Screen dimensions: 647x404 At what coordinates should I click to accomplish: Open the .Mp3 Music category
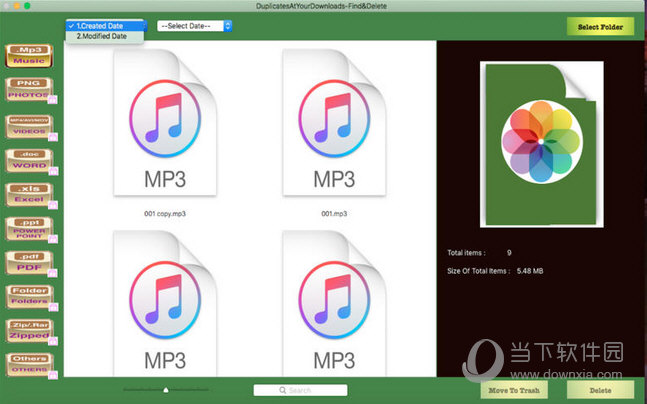click(x=29, y=55)
